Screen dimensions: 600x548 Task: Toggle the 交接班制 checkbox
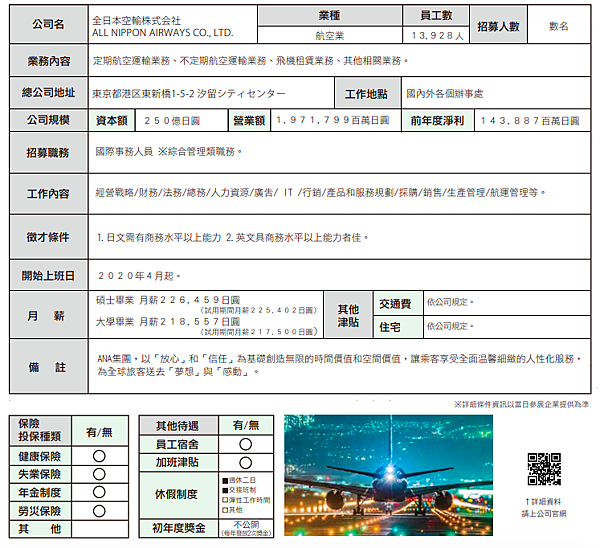[225, 490]
